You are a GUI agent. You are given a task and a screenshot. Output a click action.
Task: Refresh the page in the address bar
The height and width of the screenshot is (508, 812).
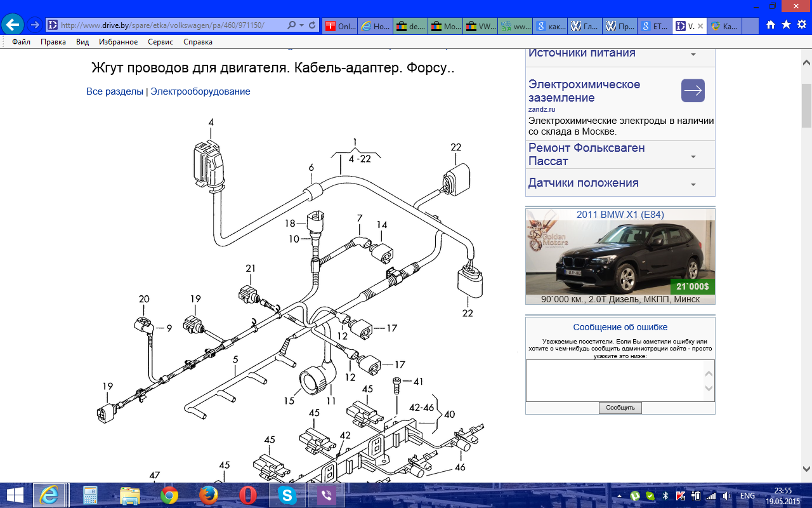click(x=312, y=25)
